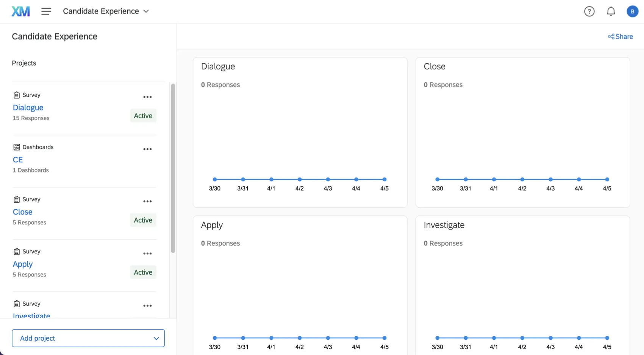Click the profile avatar in the top right
This screenshot has height=355, width=644.
(632, 11)
